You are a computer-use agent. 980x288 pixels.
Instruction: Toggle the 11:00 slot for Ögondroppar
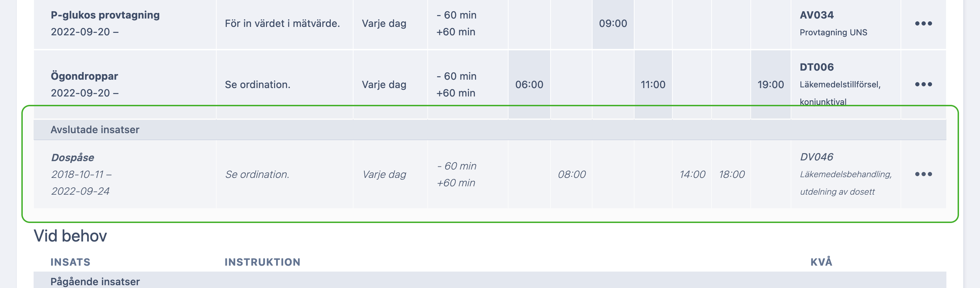click(x=653, y=84)
